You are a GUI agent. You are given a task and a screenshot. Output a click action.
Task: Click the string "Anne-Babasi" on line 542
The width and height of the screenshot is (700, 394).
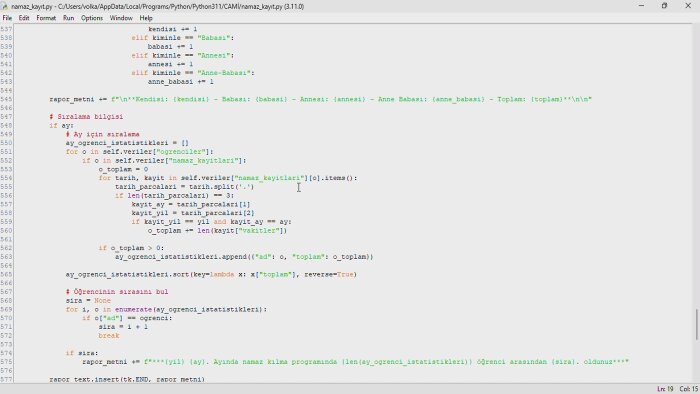[224, 73]
